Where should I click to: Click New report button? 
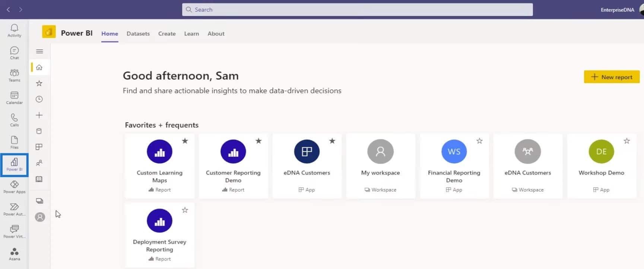click(612, 77)
